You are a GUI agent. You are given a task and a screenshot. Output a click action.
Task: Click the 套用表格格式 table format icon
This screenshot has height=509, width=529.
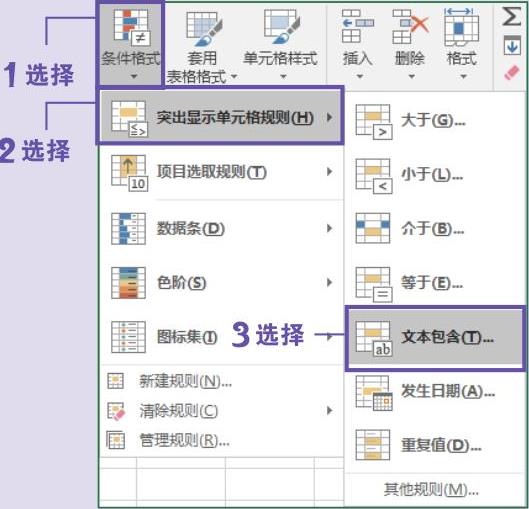[204, 28]
